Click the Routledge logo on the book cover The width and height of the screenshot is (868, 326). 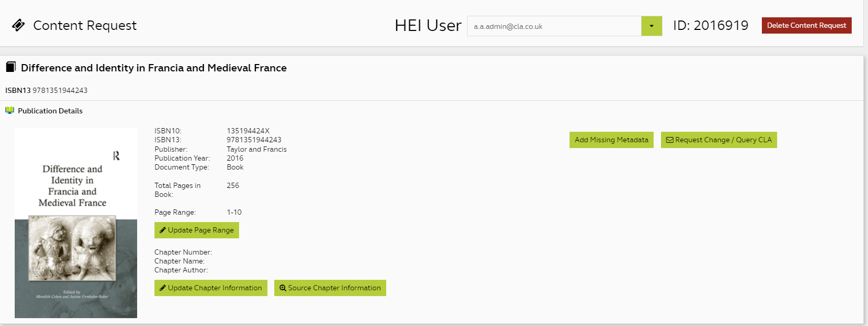tap(116, 156)
